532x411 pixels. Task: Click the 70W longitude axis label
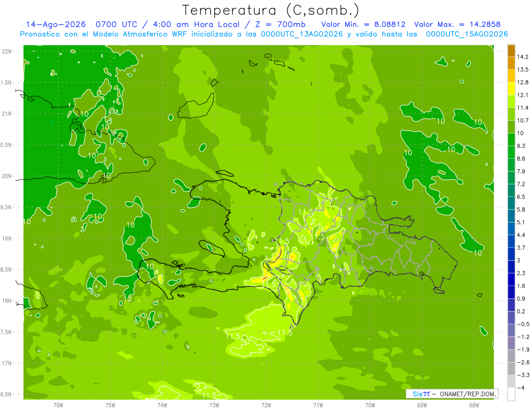click(370, 405)
